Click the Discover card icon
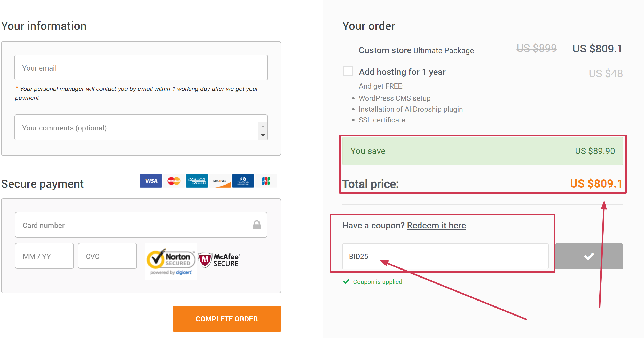Screen dimensions: 644x338 [x=220, y=181]
